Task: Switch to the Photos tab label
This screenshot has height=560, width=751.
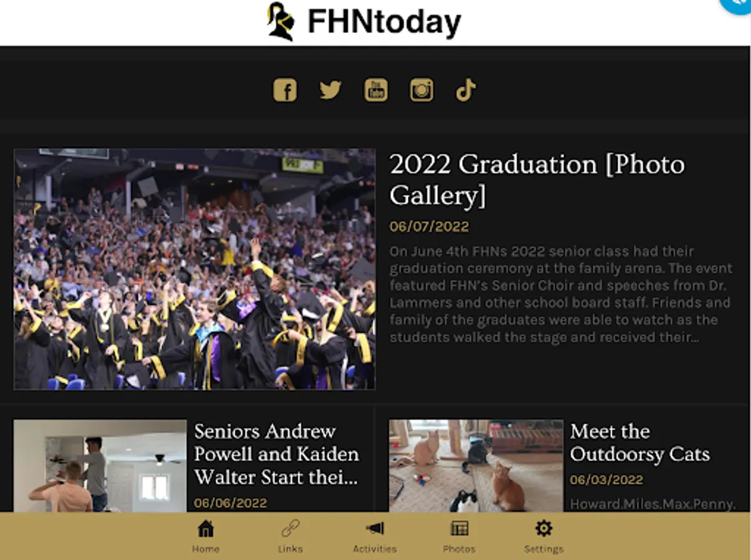Action: click(x=460, y=549)
